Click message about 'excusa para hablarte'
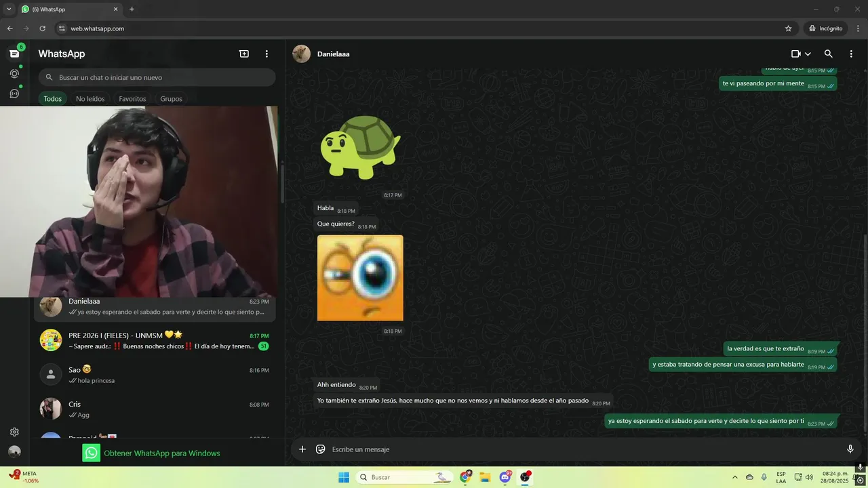Viewport: 868px width, 488px height. click(x=743, y=365)
